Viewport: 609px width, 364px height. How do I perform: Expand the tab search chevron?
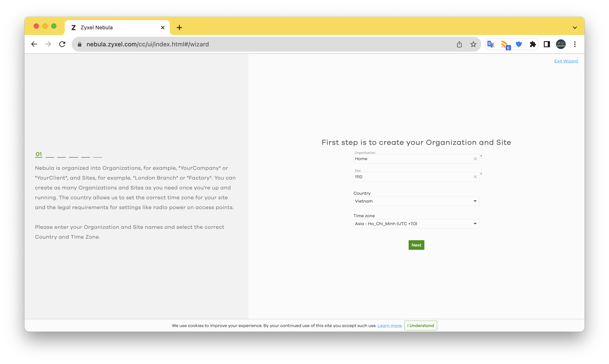coord(575,28)
